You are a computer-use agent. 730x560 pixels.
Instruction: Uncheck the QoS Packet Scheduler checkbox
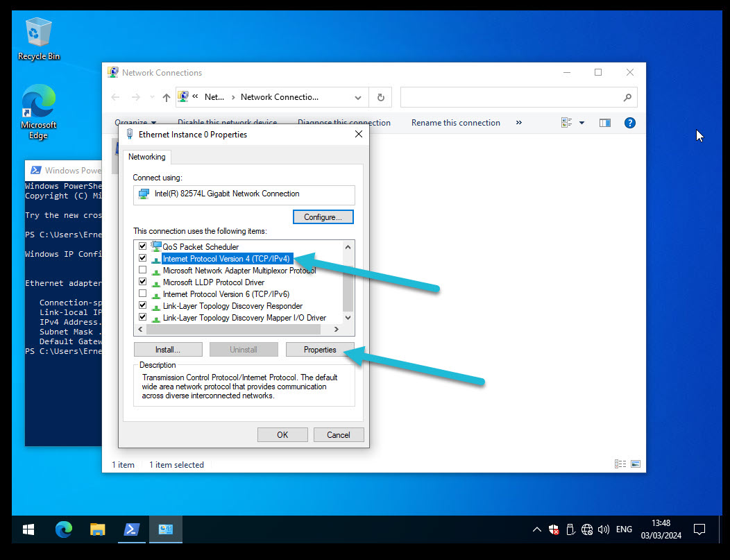[x=143, y=246]
